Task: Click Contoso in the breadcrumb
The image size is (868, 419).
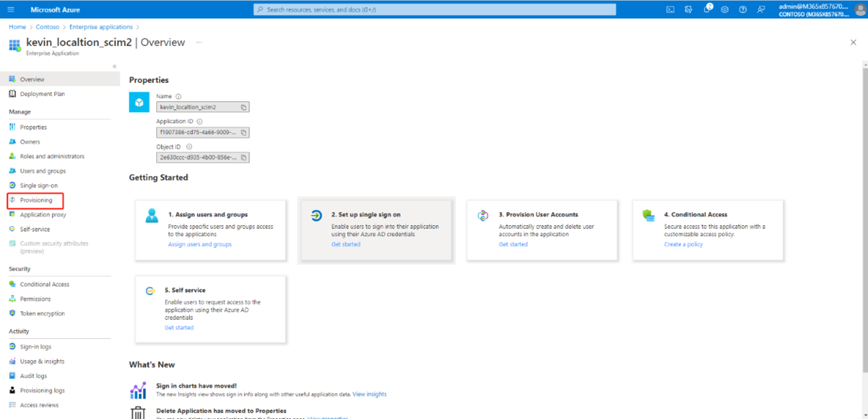Action: [x=47, y=27]
